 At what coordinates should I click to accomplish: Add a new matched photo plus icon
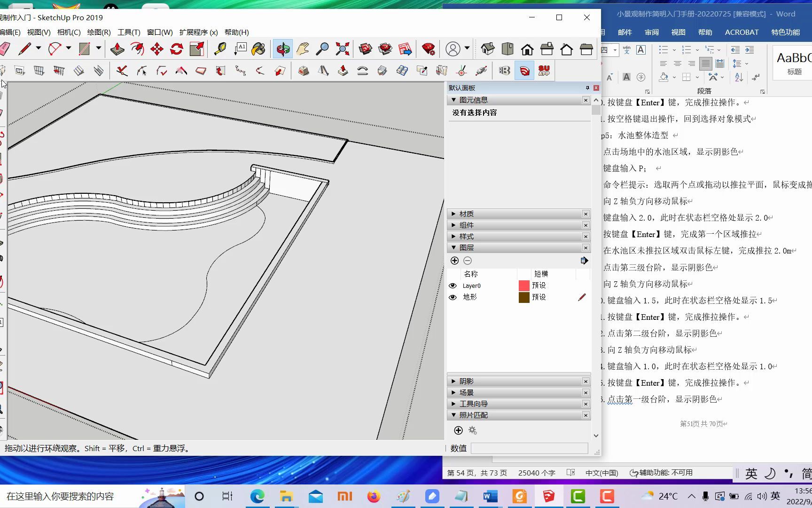click(459, 430)
